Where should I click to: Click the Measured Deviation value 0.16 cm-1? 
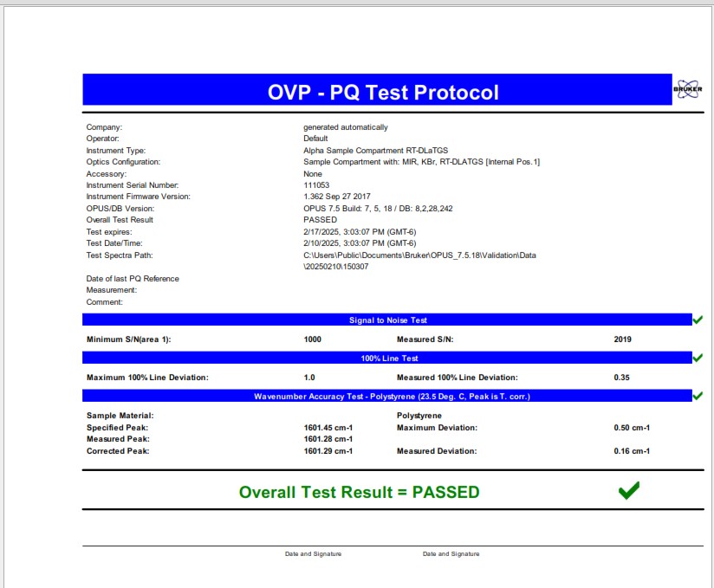(632, 451)
